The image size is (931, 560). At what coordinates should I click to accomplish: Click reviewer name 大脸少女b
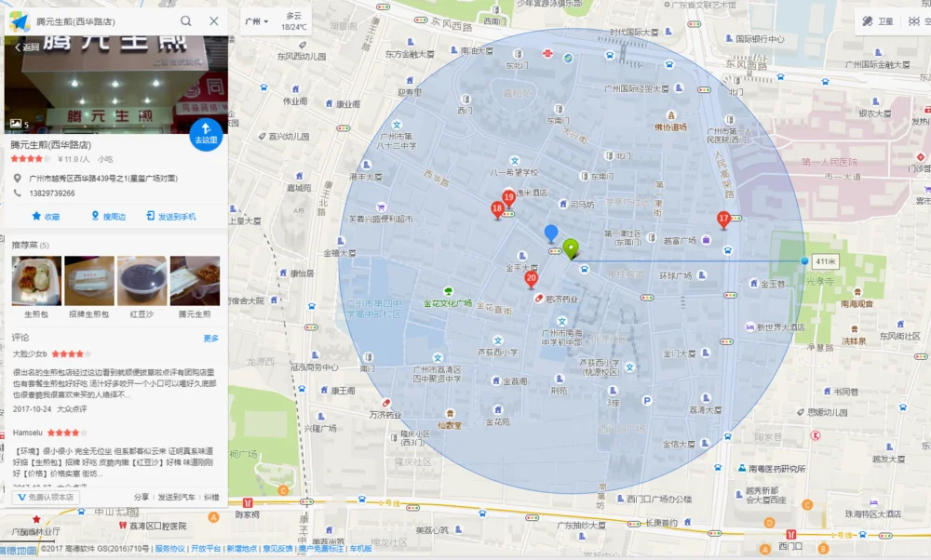click(30, 354)
